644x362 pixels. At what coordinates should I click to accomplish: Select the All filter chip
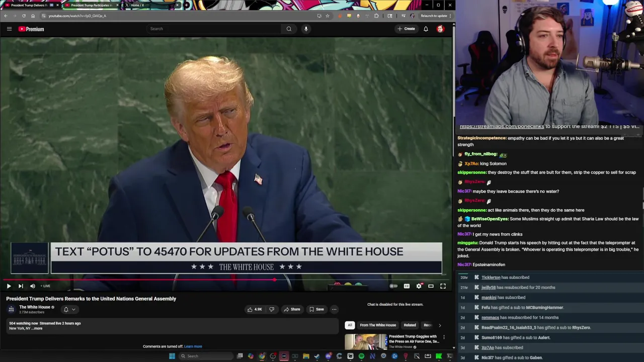[350, 325]
